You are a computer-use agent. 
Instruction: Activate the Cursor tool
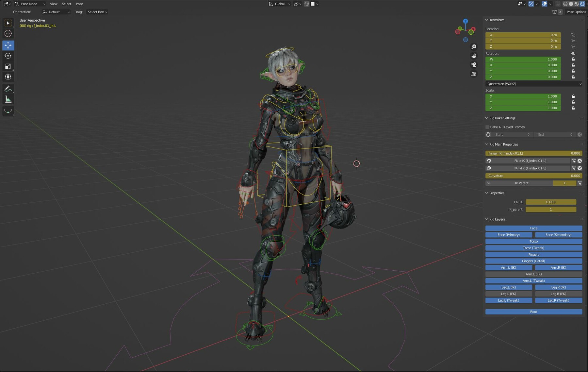8,33
